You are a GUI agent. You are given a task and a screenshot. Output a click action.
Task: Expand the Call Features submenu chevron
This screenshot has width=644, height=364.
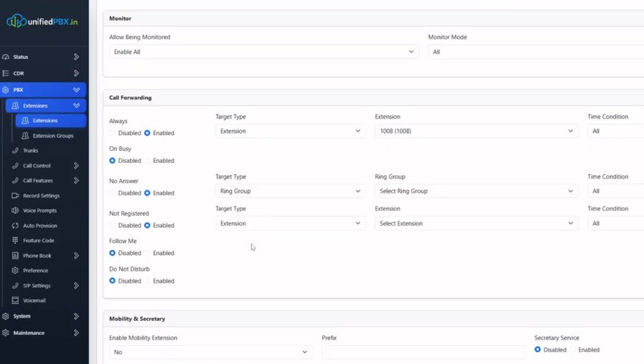click(x=76, y=180)
